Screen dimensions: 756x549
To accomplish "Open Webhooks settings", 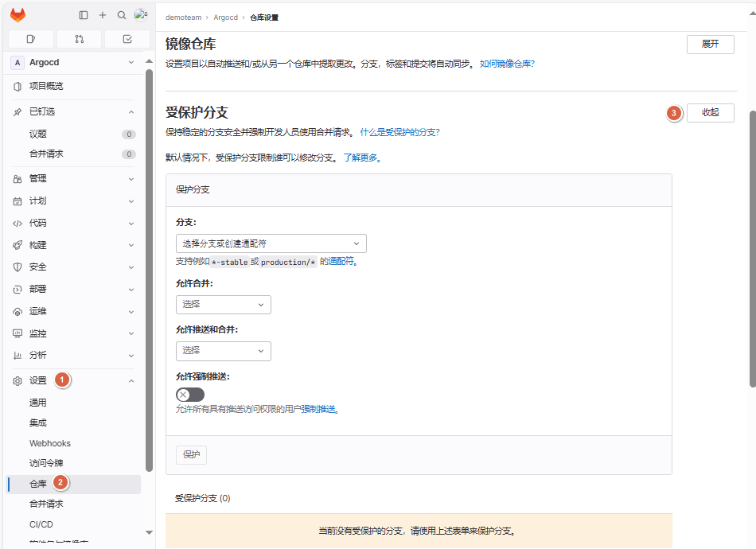I will coord(75,443).
